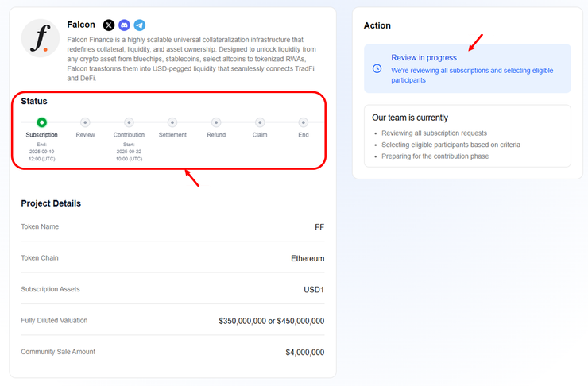Select the End step marker

[x=304, y=122]
